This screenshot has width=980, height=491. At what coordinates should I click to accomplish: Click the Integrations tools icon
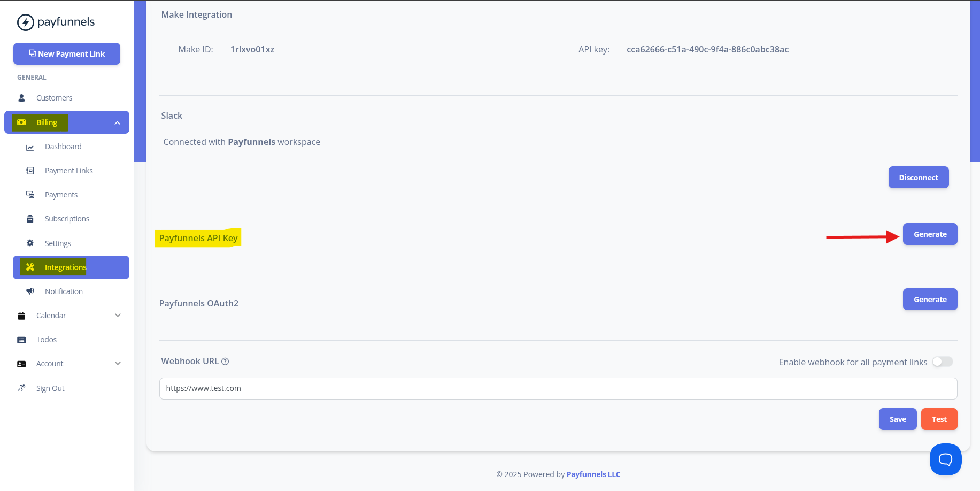coord(30,267)
